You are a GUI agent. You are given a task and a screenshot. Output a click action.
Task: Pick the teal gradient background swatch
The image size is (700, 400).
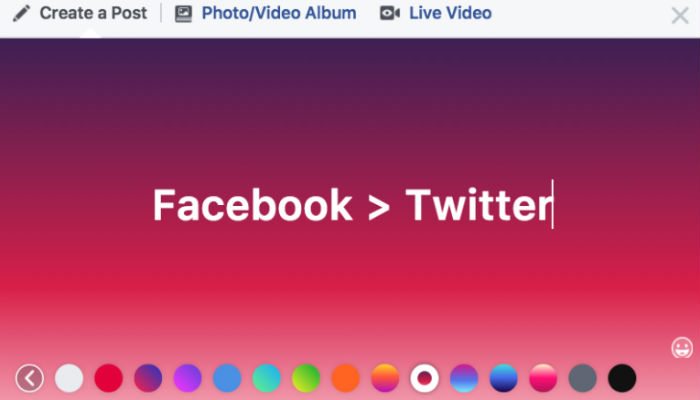pyautogui.click(x=267, y=378)
